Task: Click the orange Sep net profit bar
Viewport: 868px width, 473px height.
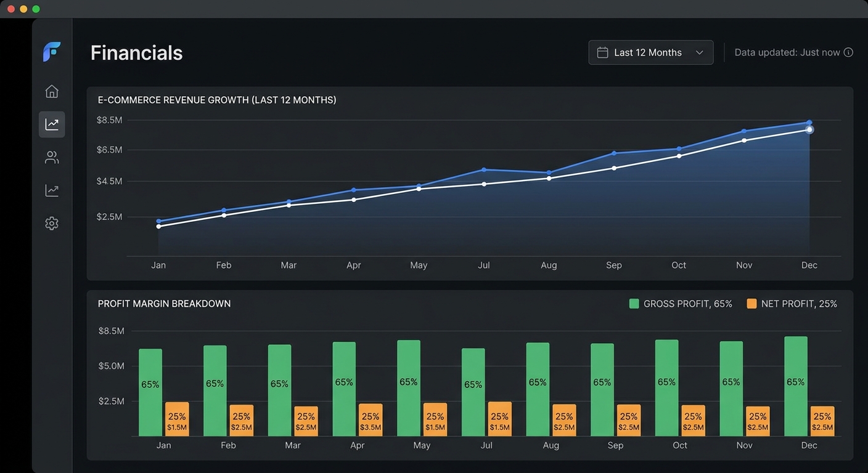Action: [x=629, y=420]
